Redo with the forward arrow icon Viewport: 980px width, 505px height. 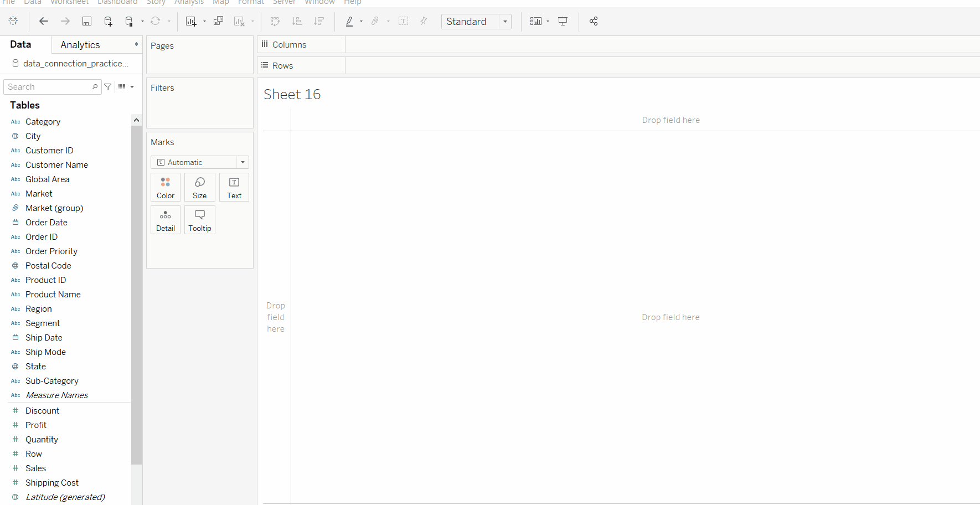click(65, 21)
